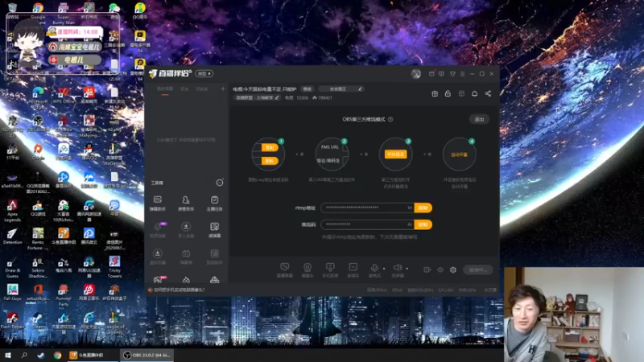Click the rtmp address input field

[367, 208]
